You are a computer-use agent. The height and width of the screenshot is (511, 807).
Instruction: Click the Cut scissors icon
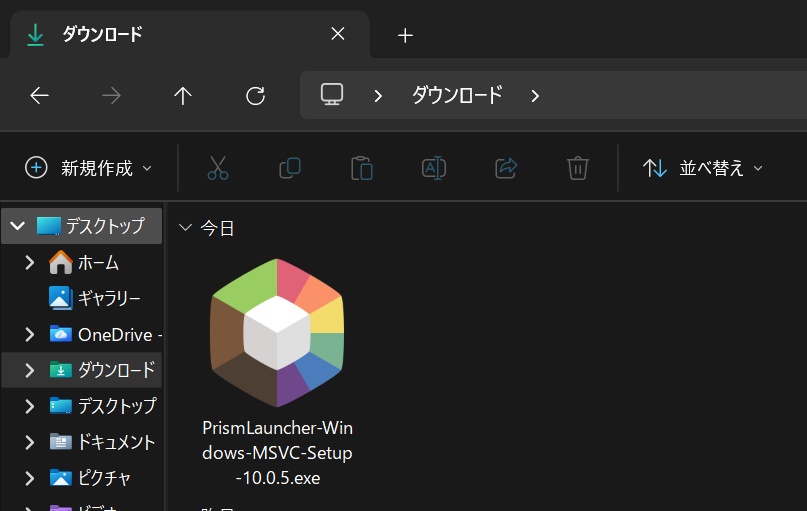pyautogui.click(x=218, y=168)
